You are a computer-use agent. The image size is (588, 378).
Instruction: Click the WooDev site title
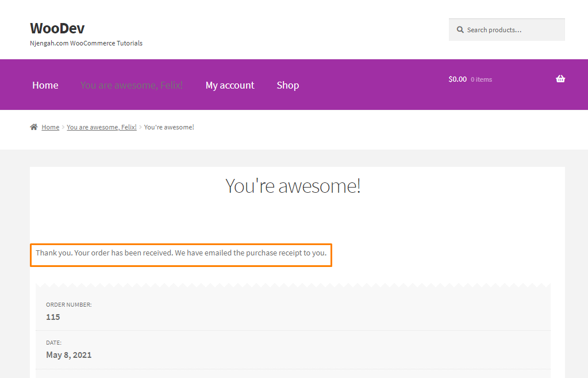57,28
